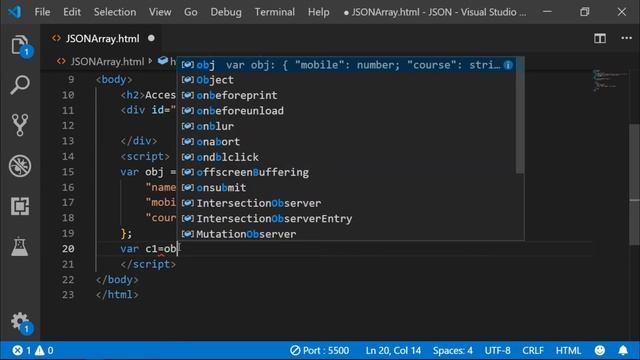Select the Object suggestion

click(346, 80)
